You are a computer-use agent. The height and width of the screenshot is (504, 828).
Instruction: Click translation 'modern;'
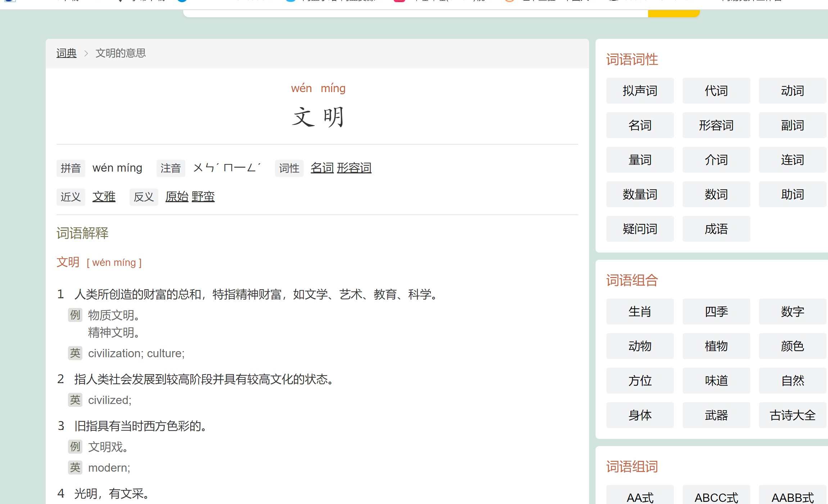click(109, 468)
